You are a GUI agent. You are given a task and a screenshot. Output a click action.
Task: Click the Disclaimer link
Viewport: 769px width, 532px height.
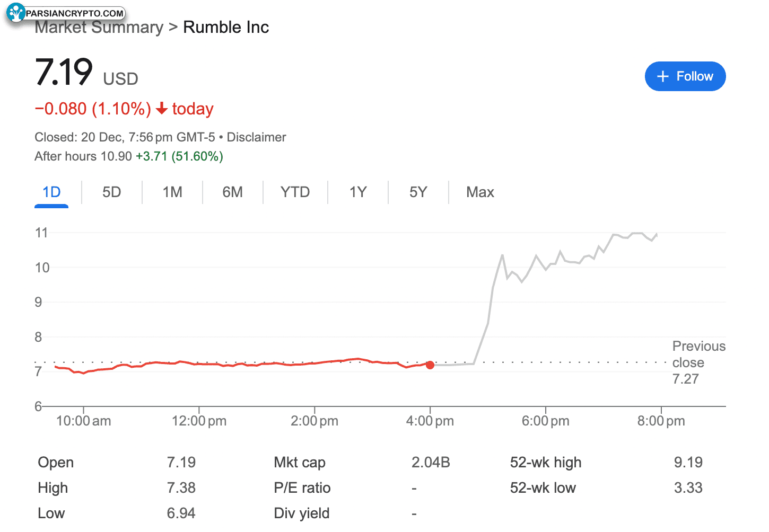point(256,137)
